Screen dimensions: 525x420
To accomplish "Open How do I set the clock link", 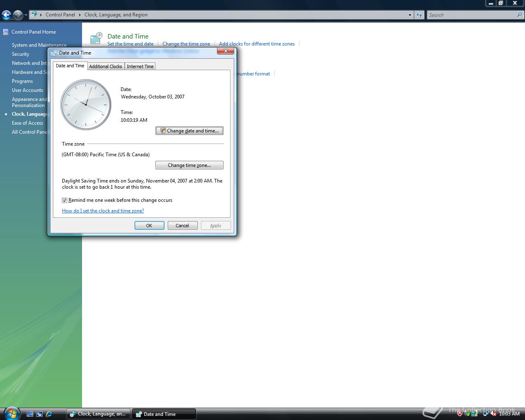I will [x=103, y=211].
